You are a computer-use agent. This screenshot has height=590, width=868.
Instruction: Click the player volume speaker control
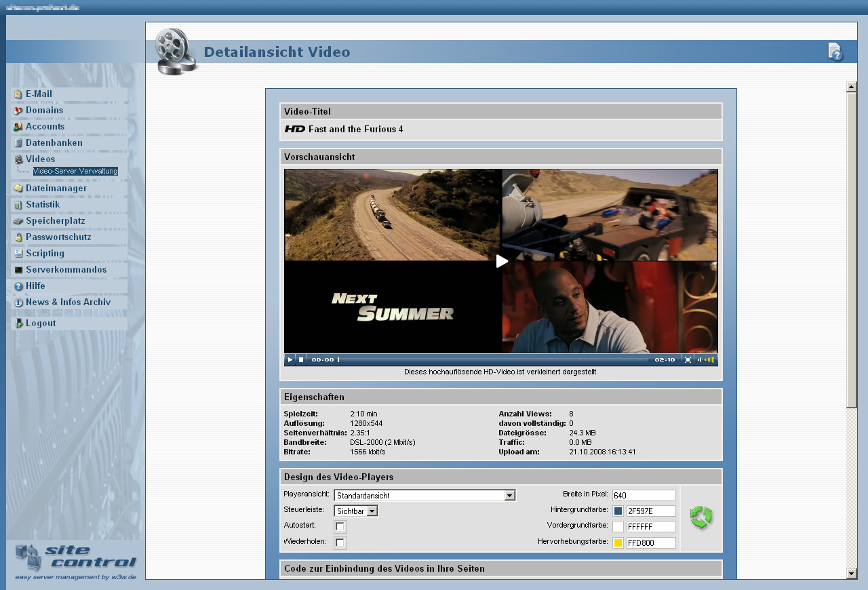706,359
